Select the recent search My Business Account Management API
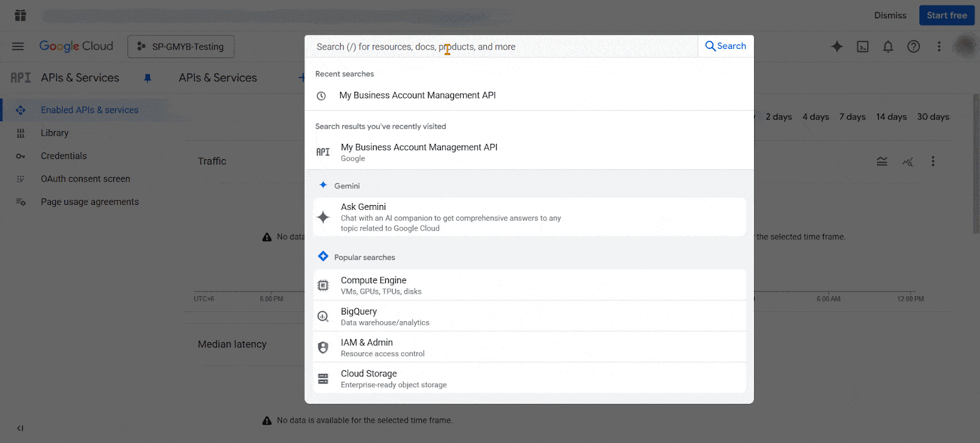The image size is (980, 443). point(529,95)
